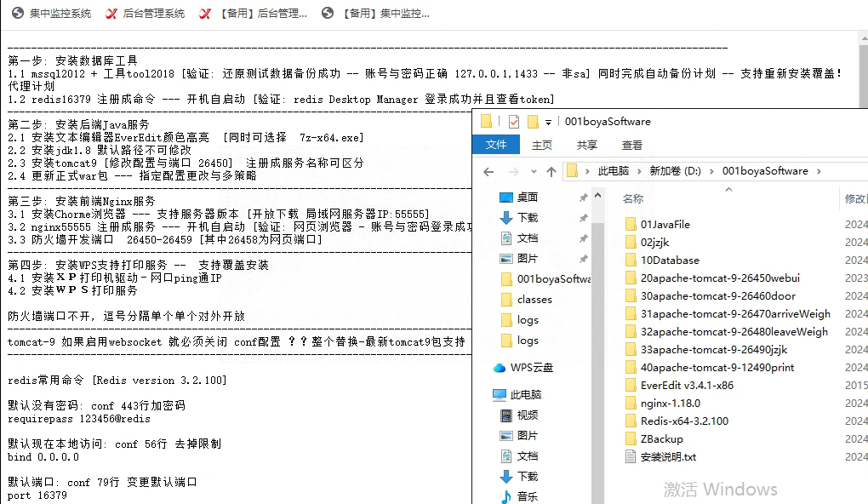Screen dimensions: 868x504
Task: Select the nginx-1.18.0 folder
Action: 663,404
